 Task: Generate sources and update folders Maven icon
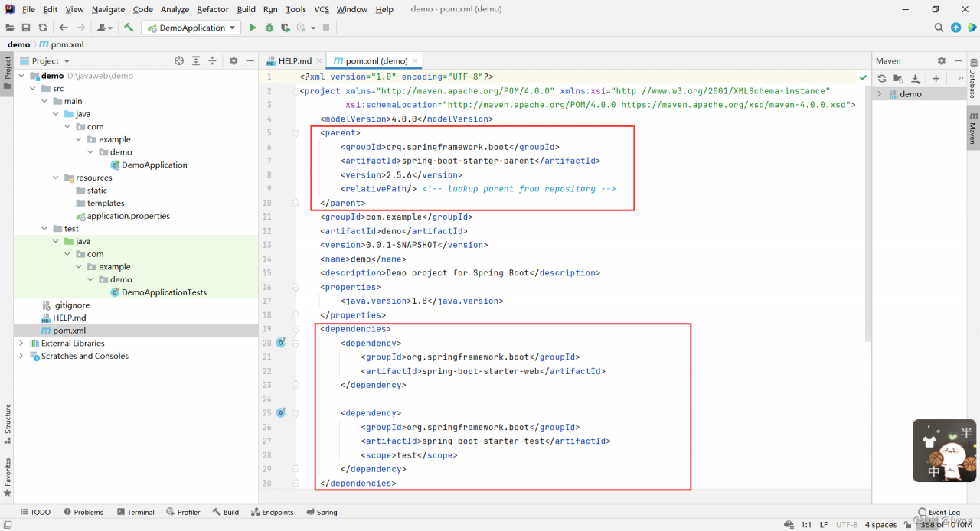click(x=899, y=78)
